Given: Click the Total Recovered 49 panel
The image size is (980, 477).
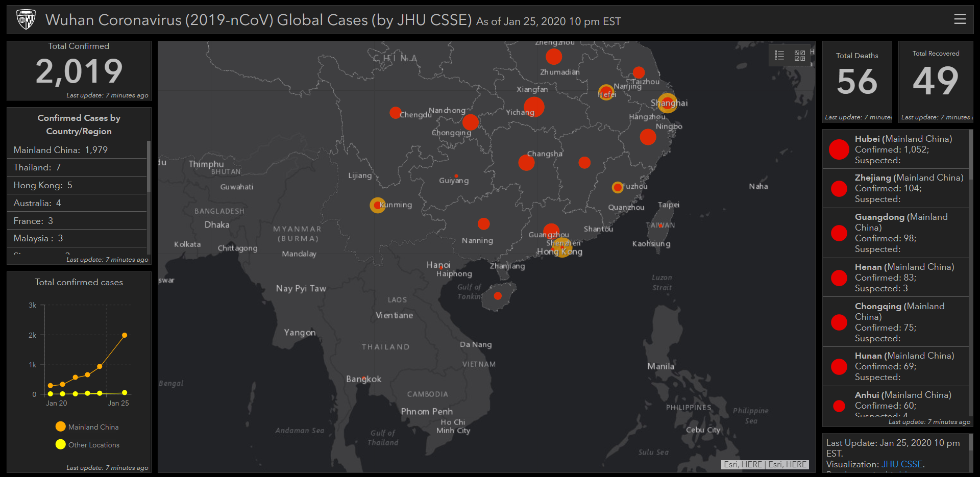Looking at the screenshot, I should (936, 82).
